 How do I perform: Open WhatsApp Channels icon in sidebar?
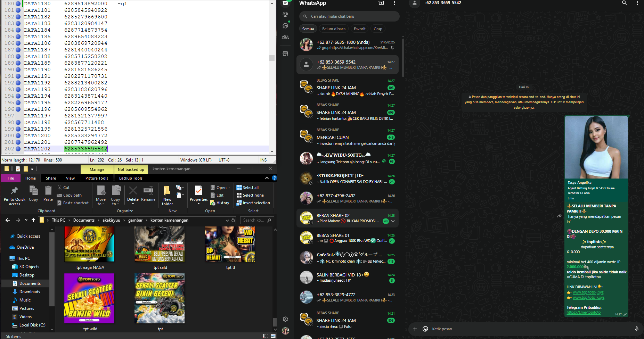[x=285, y=26]
